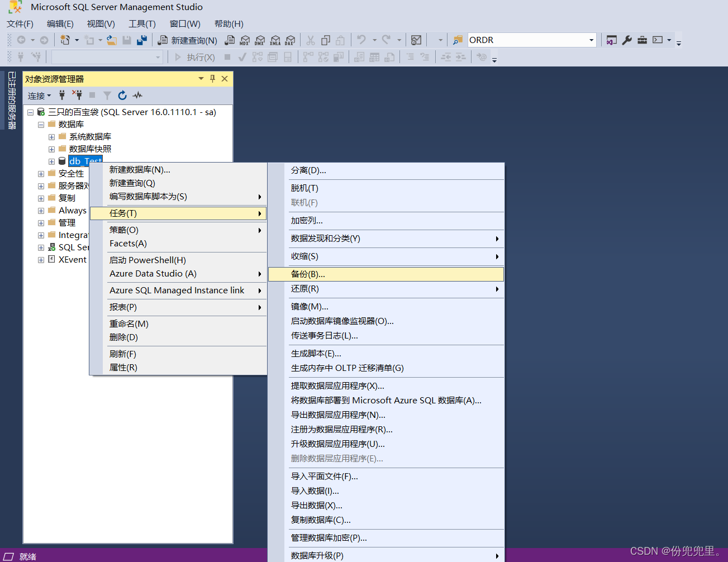Open the 视图(V) menu

click(x=101, y=24)
